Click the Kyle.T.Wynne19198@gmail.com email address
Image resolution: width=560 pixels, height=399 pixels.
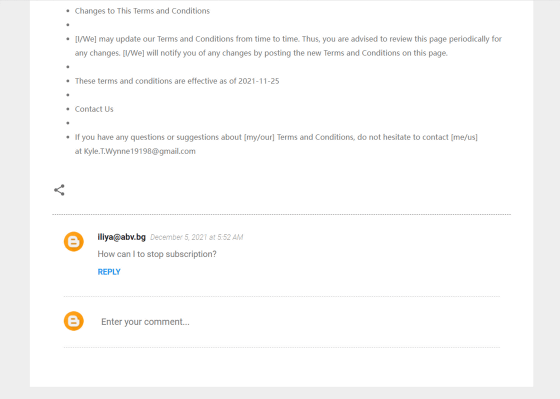tap(140, 151)
